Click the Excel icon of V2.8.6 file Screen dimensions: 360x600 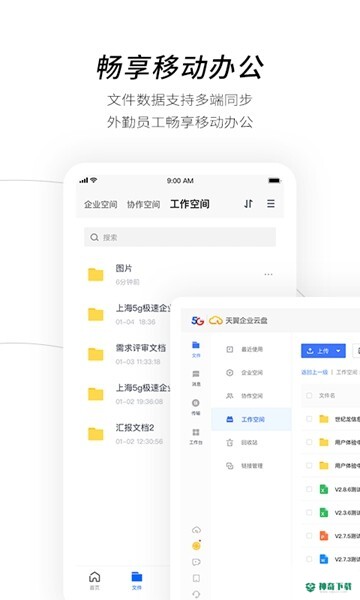[324, 489]
